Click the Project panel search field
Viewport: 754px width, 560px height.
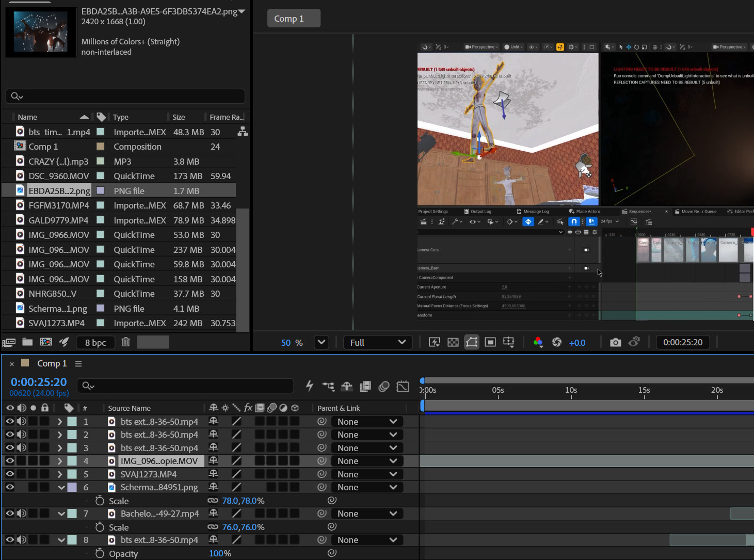pyautogui.click(x=125, y=96)
